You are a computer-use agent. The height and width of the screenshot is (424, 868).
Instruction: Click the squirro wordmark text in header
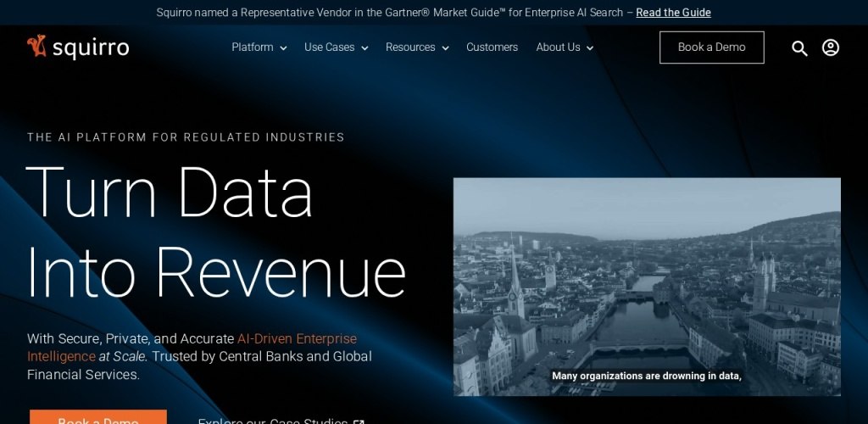coord(90,48)
